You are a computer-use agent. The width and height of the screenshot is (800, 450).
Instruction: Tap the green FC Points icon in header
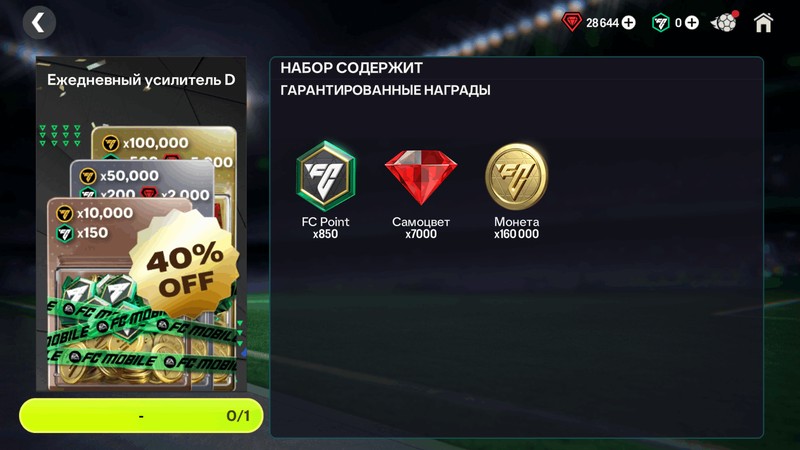point(661,23)
